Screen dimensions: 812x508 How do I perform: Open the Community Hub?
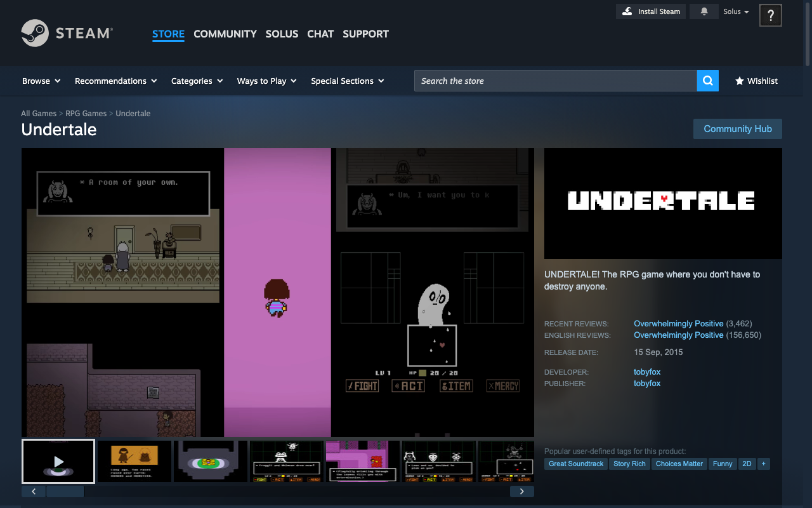(737, 129)
